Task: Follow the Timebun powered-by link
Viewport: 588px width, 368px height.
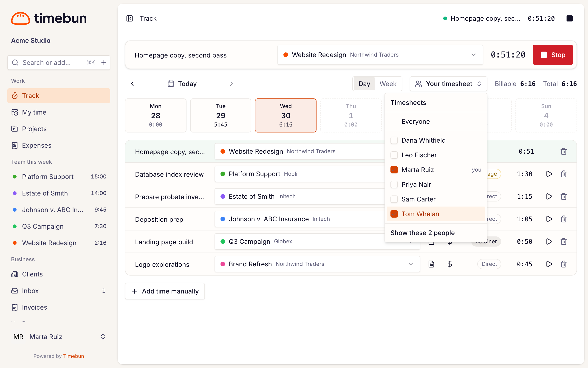Action: coord(74,356)
